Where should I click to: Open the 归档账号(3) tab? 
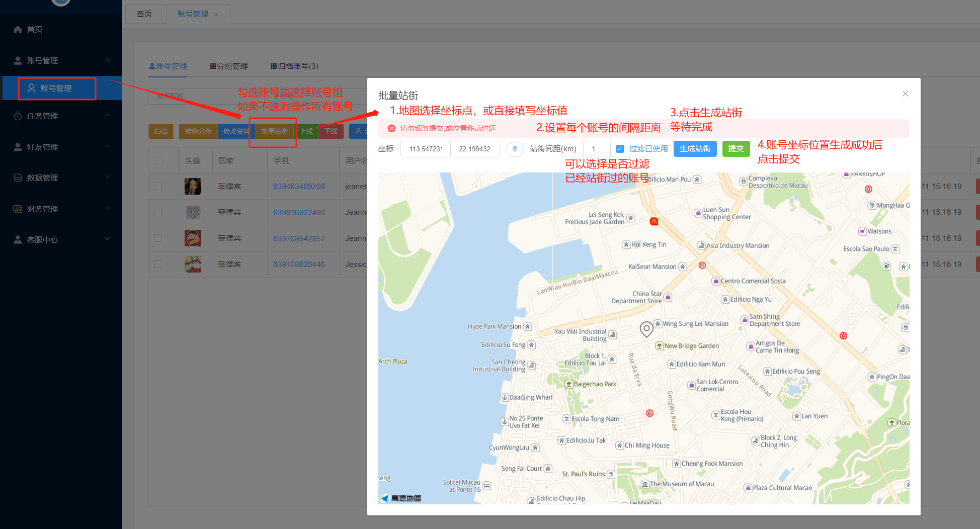[x=295, y=66]
